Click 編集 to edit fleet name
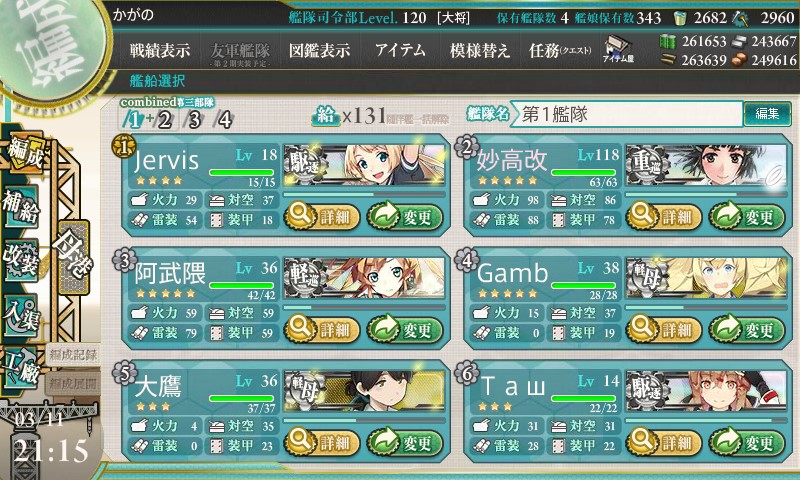This screenshot has width=800, height=480. [767, 114]
